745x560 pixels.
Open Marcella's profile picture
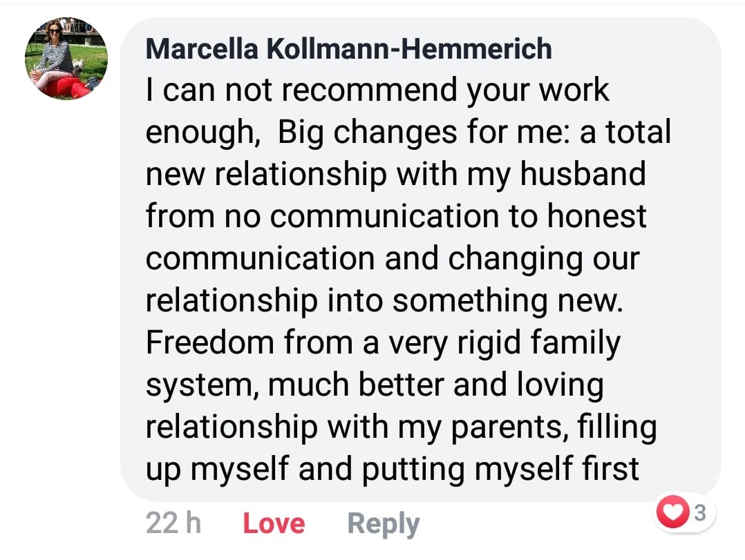click(x=66, y=59)
